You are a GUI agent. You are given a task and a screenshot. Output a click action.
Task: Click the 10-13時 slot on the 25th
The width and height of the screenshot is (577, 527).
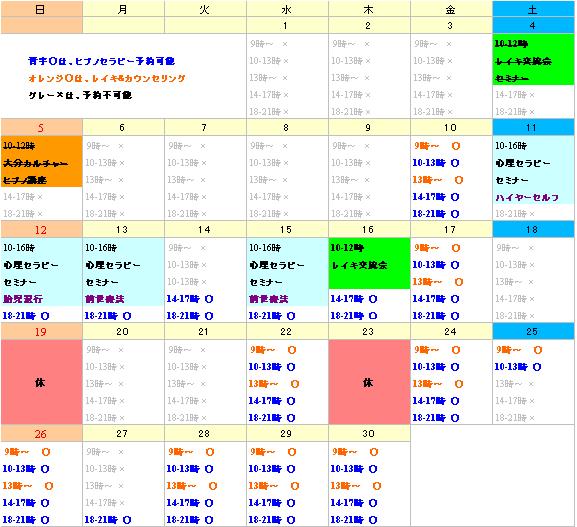[x=518, y=367]
